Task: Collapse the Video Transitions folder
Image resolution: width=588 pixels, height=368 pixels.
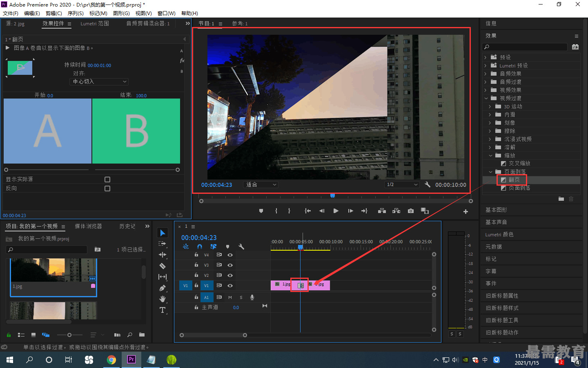Action: [486, 98]
